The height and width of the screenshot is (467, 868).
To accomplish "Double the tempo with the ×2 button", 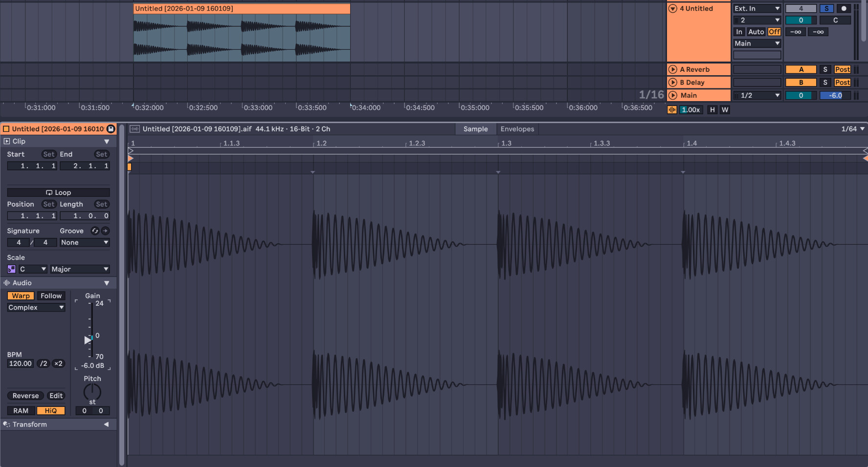I will (58, 363).
